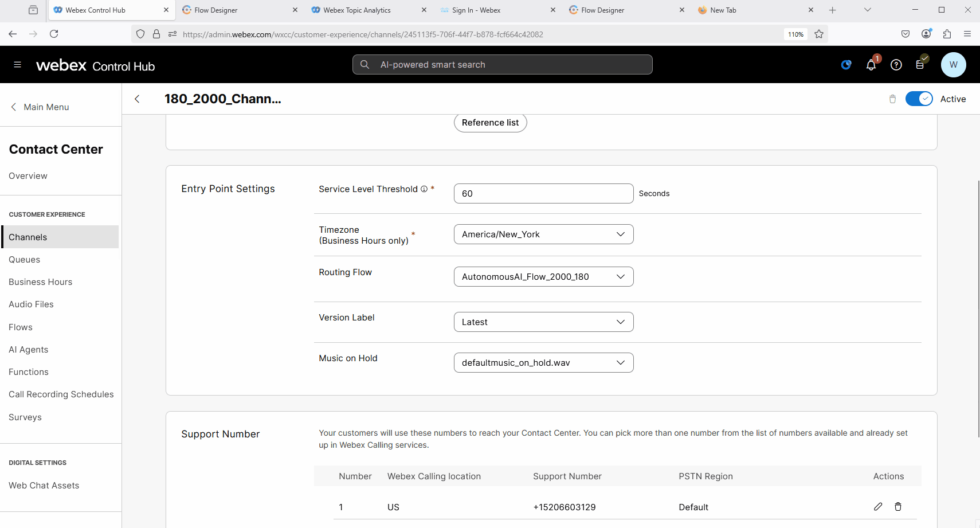
Task: Toggle the channel Active switch
Action: (x=919, y=99)
